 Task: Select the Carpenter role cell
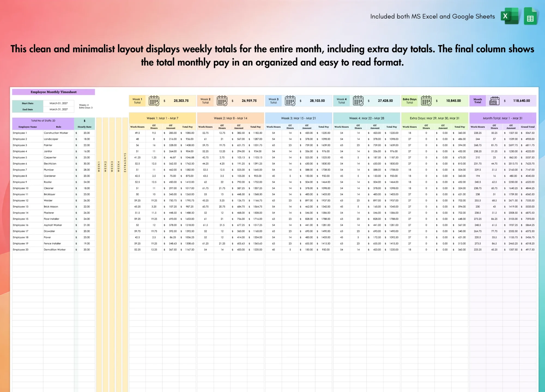pos(59,157)
